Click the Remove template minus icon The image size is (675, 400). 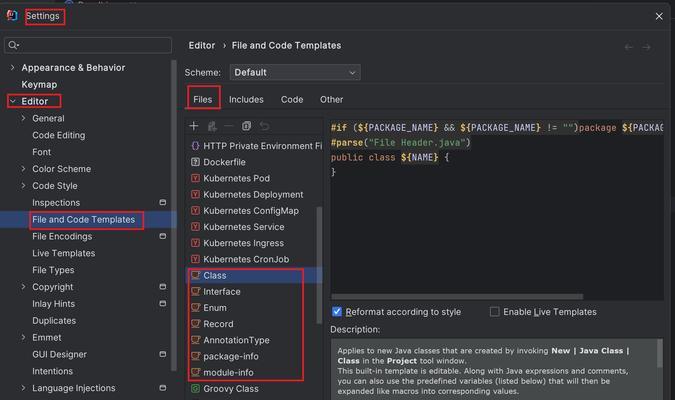(229, 126)
